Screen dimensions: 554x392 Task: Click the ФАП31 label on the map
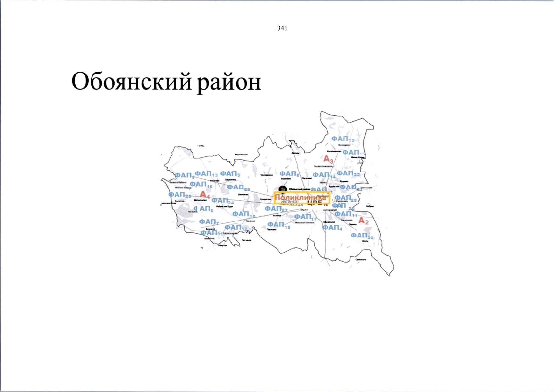(212, 233)
